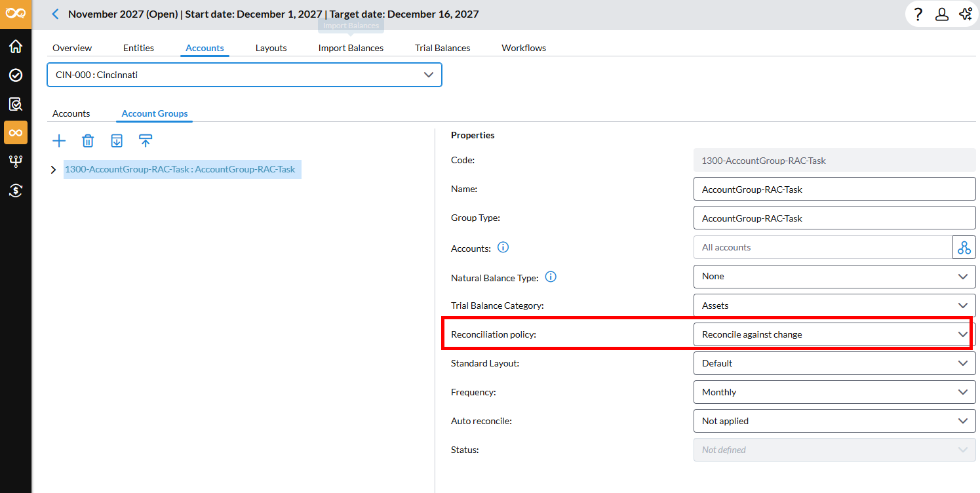
Task: Open the Trial Balance Category dropdown
Action: coord(834,306)
